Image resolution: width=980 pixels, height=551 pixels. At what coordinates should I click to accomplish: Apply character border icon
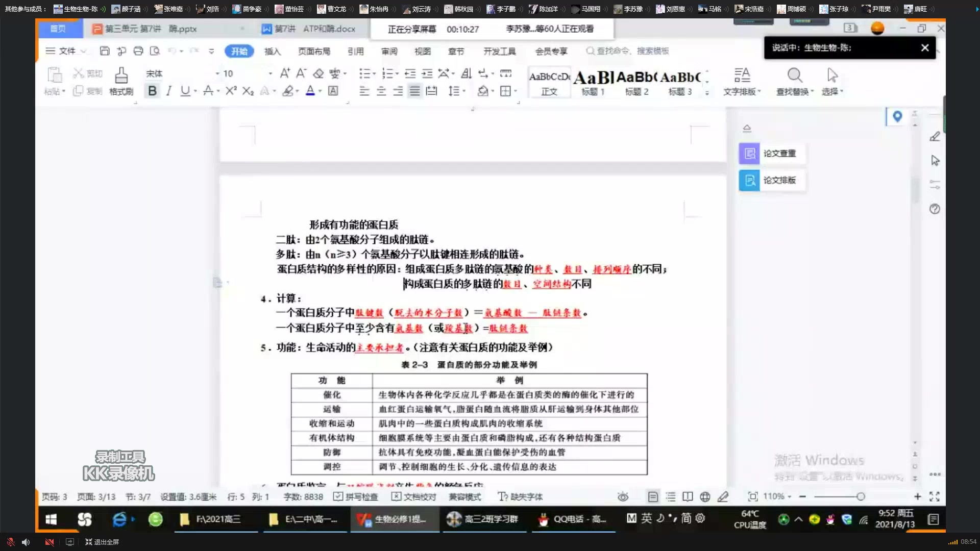pyautogui.click(x=333, y=91)
